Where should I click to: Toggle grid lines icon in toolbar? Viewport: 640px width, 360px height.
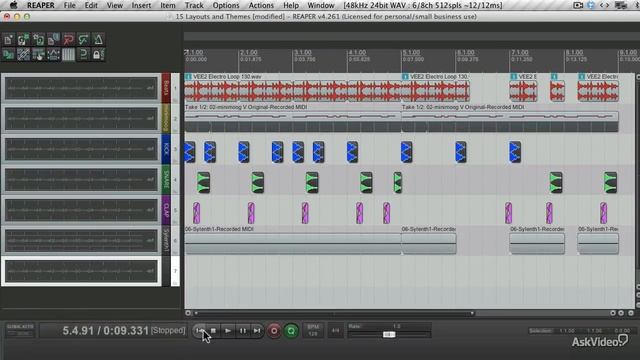click(x=69, y=54)
